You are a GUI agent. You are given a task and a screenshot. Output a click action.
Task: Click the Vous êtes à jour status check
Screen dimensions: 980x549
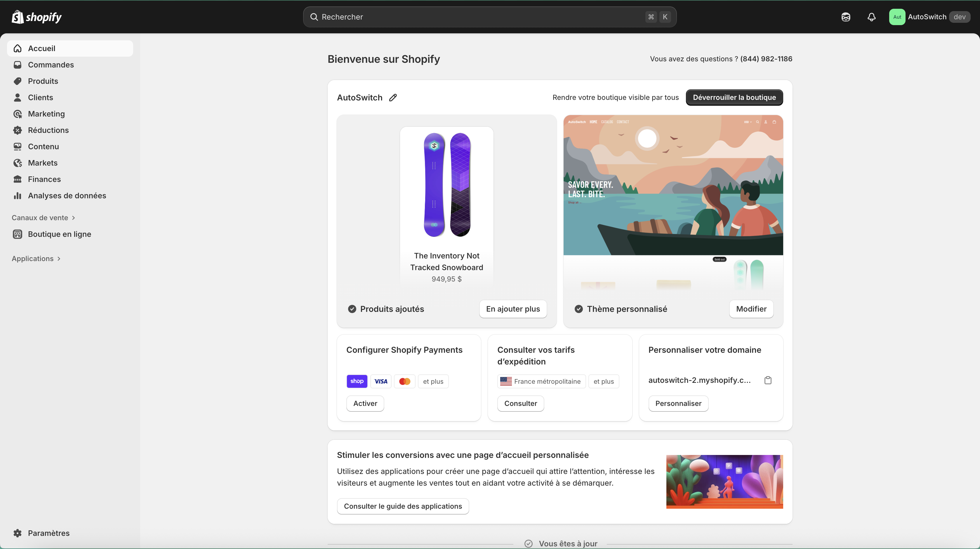pos(529,543)
